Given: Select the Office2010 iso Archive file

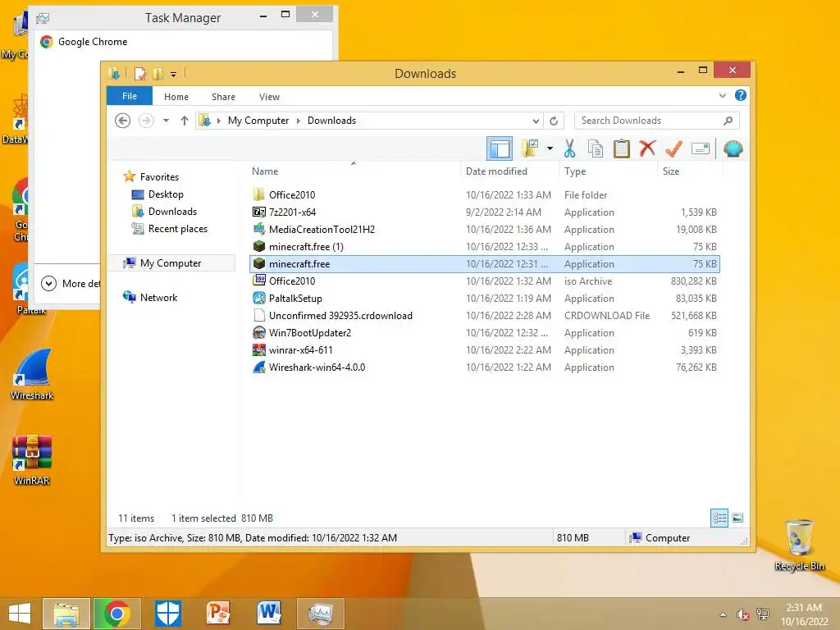Looking at the screenshot, I should click(x=484, y=281).
